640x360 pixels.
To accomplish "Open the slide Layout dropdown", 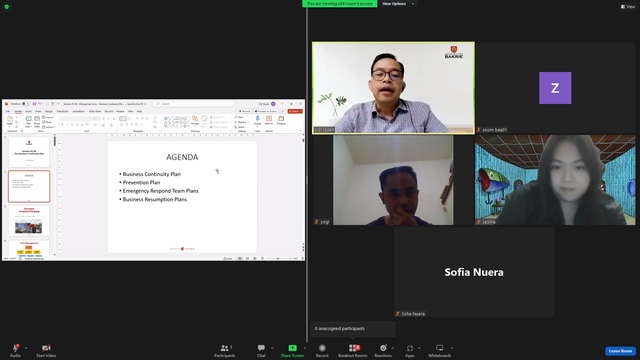I will click(x=48, y=117).
